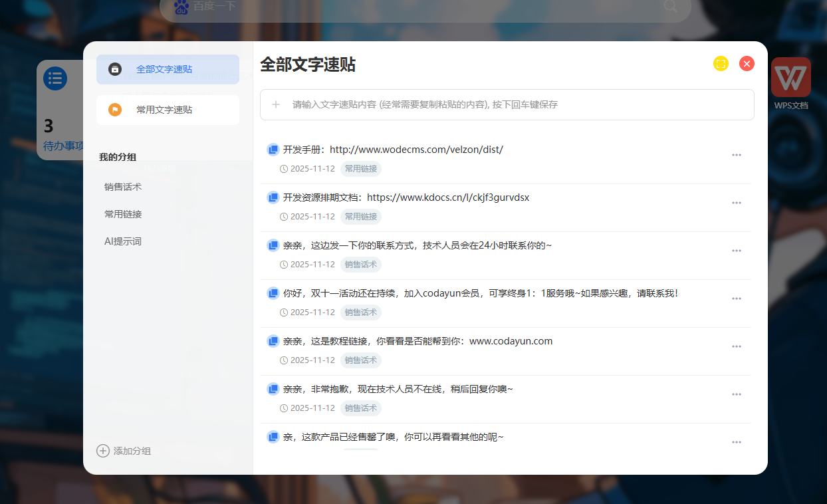This screenshot has height=504, width=827.
Task: Expand ellipsis menu for 非常抱歉 snippet
Action: [736, 394]
